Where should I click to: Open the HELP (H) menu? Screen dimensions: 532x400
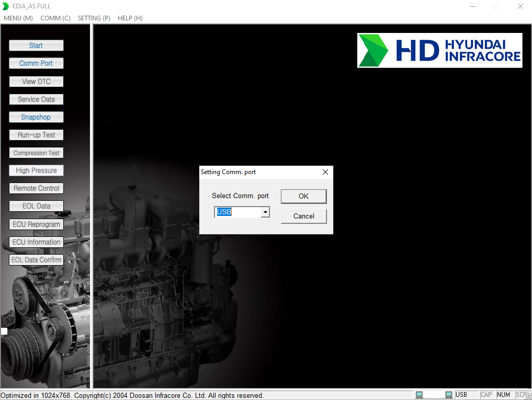[x=130, y=18]
